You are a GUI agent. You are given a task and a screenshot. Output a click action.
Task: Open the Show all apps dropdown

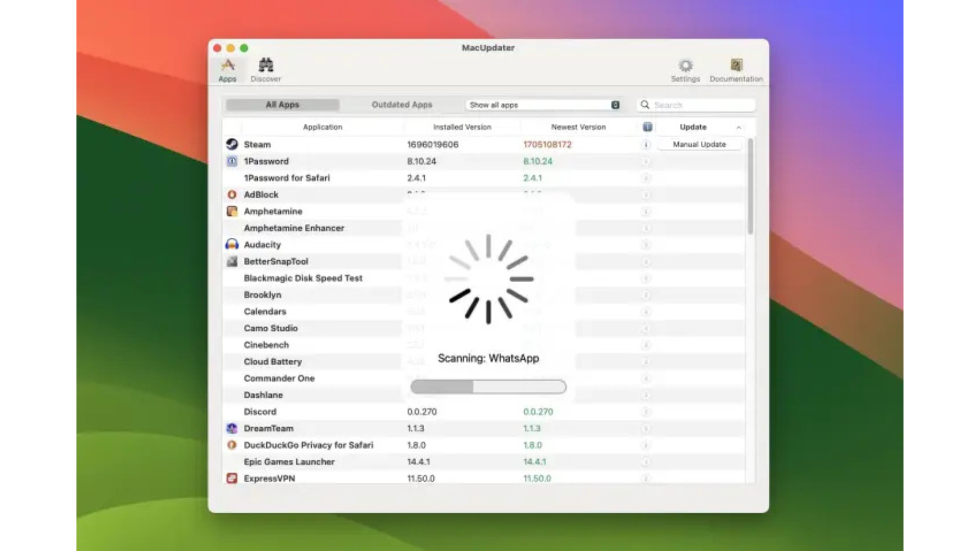point(544,105)
